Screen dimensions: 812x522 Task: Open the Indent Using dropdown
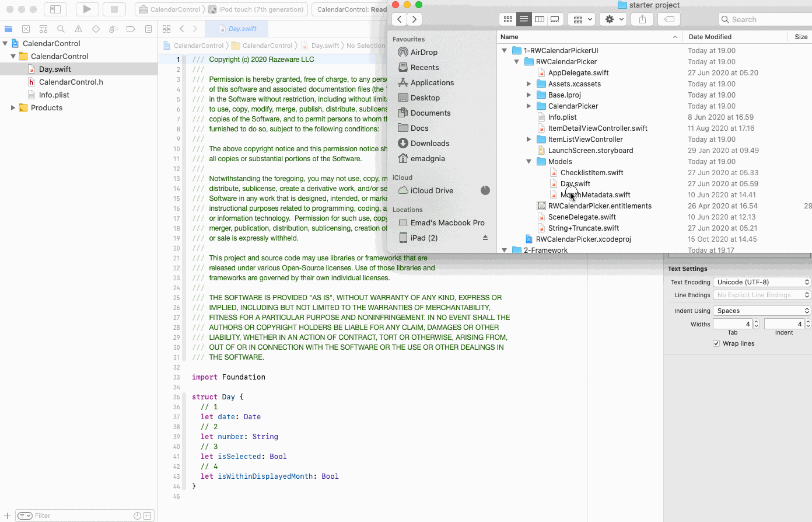pyautogui.click(x=762, y=311)
